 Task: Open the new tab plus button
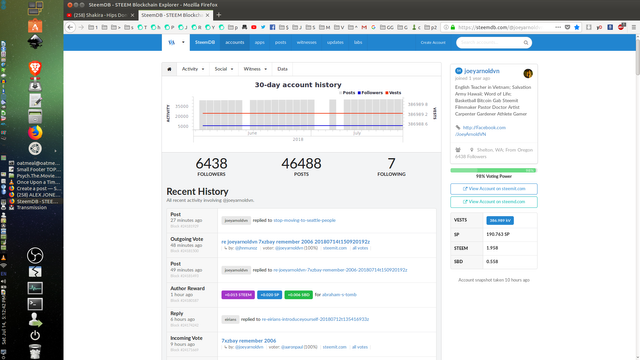click(x=219, y=15)
